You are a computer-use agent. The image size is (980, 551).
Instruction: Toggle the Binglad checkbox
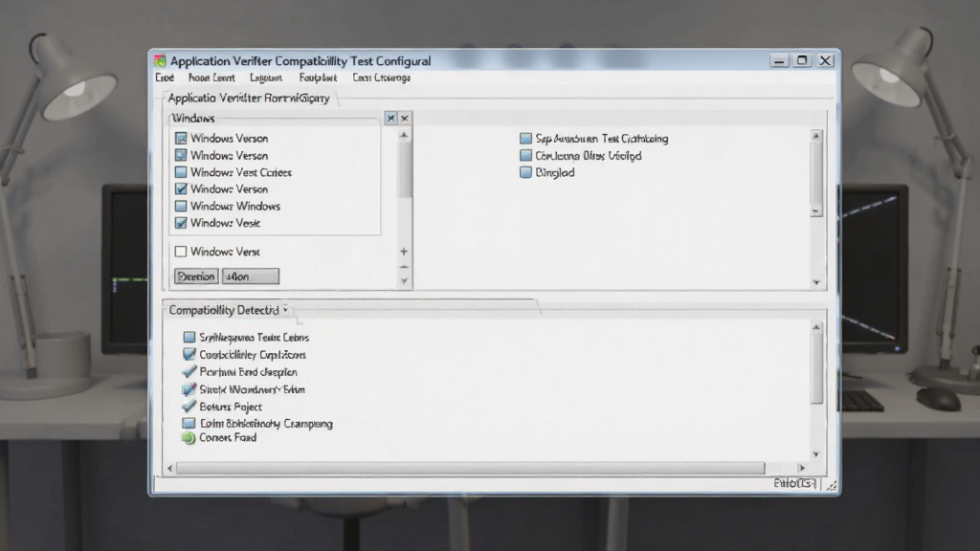click(525, 172)
